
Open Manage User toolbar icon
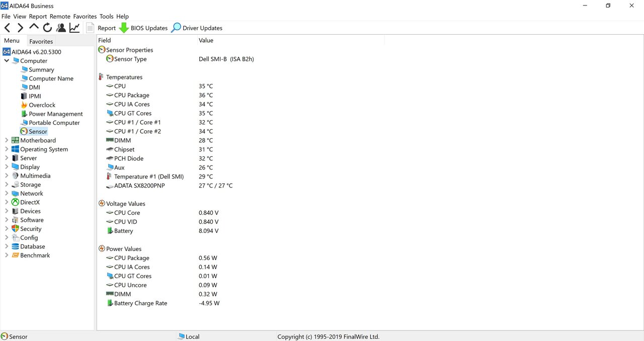(61, 28)
